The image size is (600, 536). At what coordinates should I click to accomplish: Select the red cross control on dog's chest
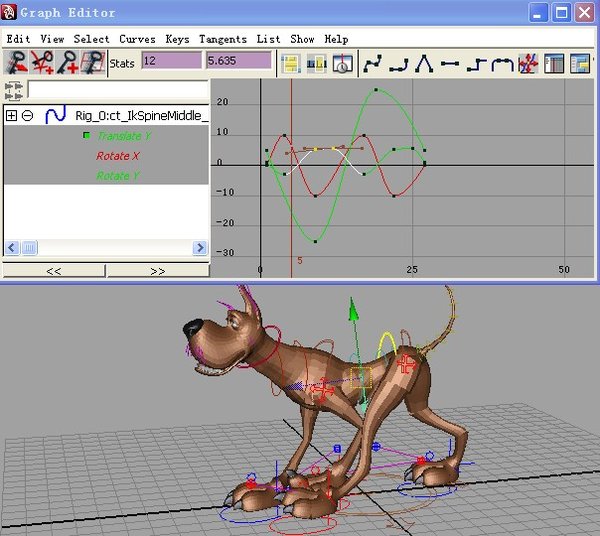click(x=323, y=390)
